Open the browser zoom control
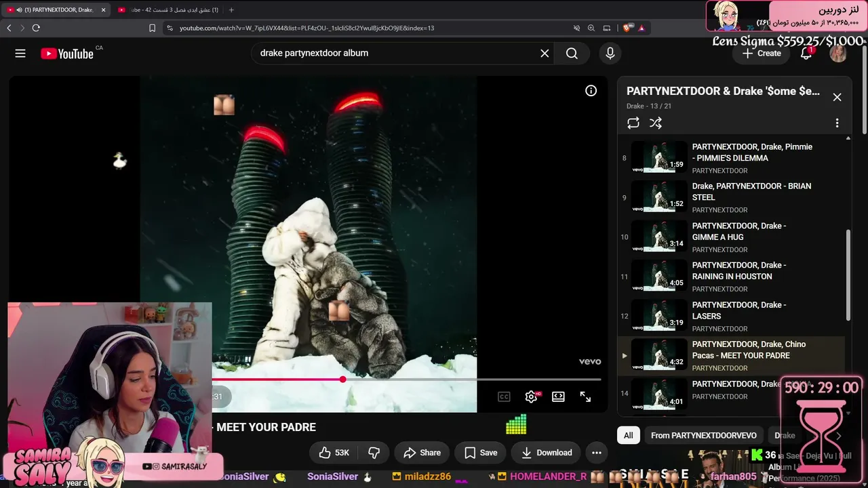Viewport: 868px width, 488px height. [591, 28]
